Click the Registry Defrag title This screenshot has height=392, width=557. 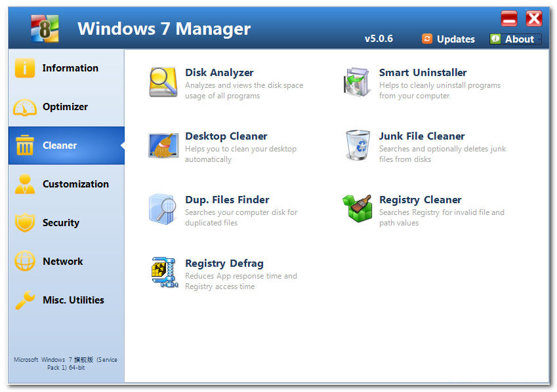point(224,263)
